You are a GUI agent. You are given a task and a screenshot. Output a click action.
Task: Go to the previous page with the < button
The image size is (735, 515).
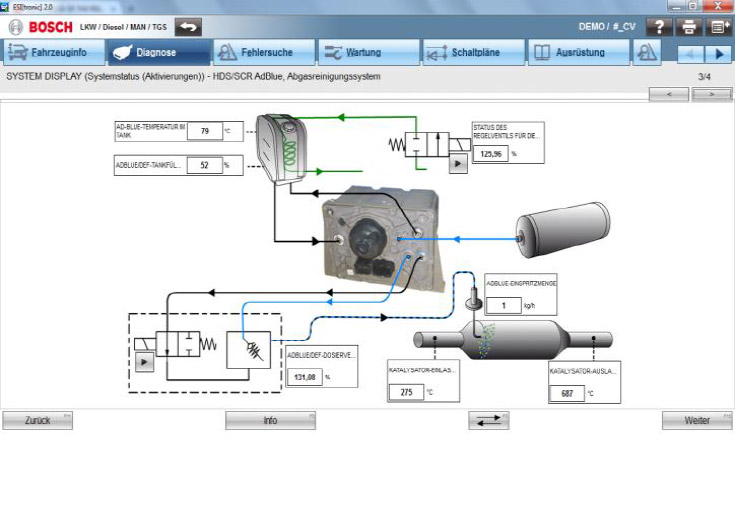click(x=668, y=94)
